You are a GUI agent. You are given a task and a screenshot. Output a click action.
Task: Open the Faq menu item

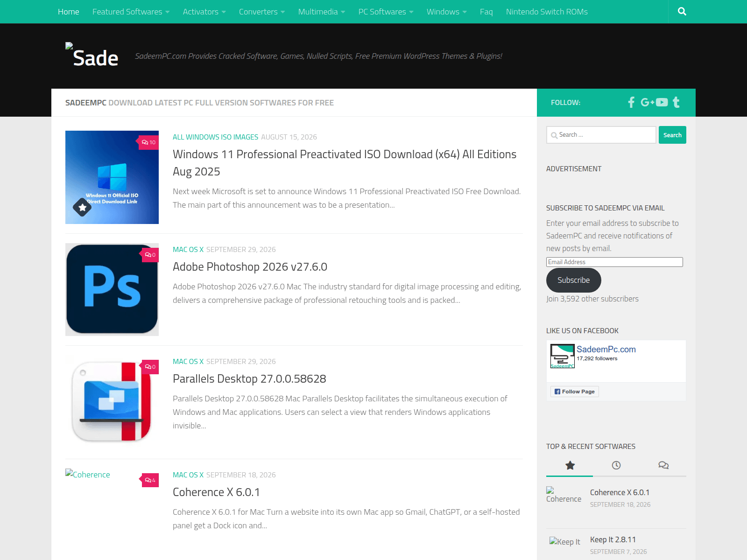pyautogui.click(x=486, y=12)
